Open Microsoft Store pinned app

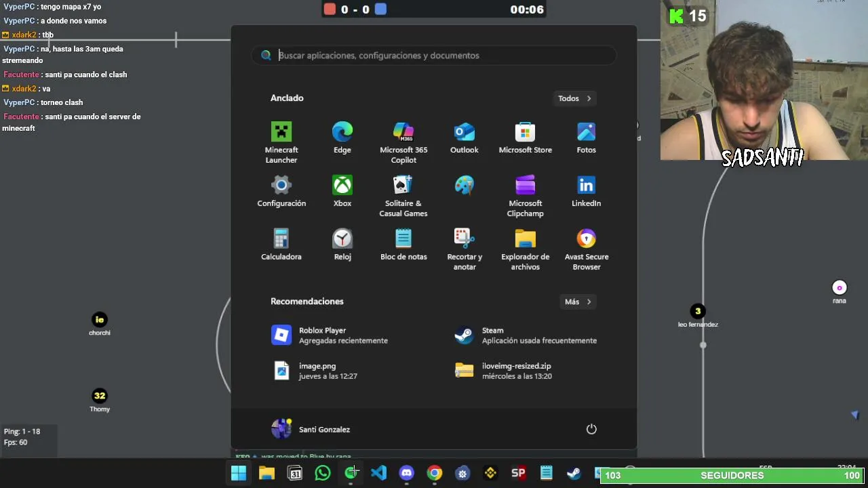(x=526, y=138)
